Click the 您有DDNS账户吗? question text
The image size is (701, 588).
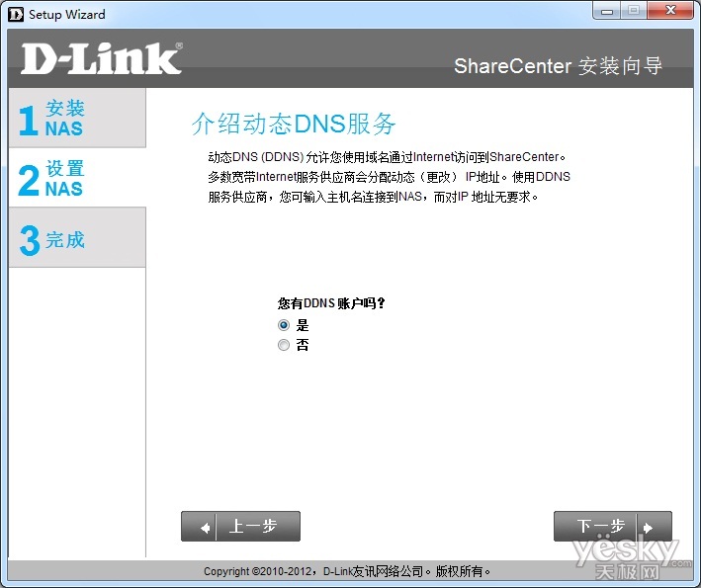(331, 303)
